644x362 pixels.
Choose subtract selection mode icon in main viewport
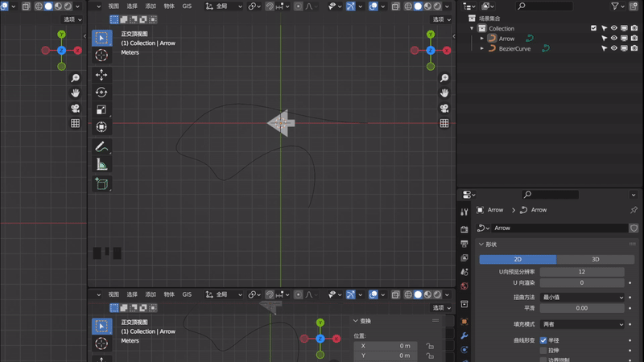[x=134, y=19]
